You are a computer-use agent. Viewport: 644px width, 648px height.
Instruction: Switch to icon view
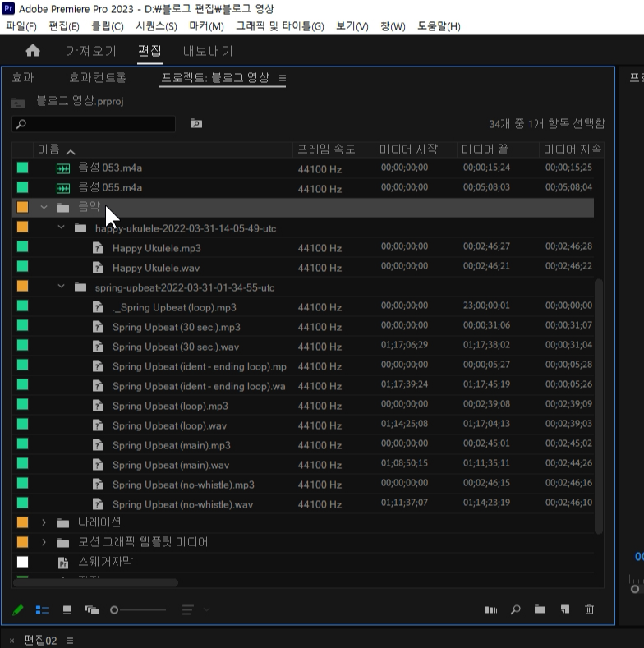[67, 610]
